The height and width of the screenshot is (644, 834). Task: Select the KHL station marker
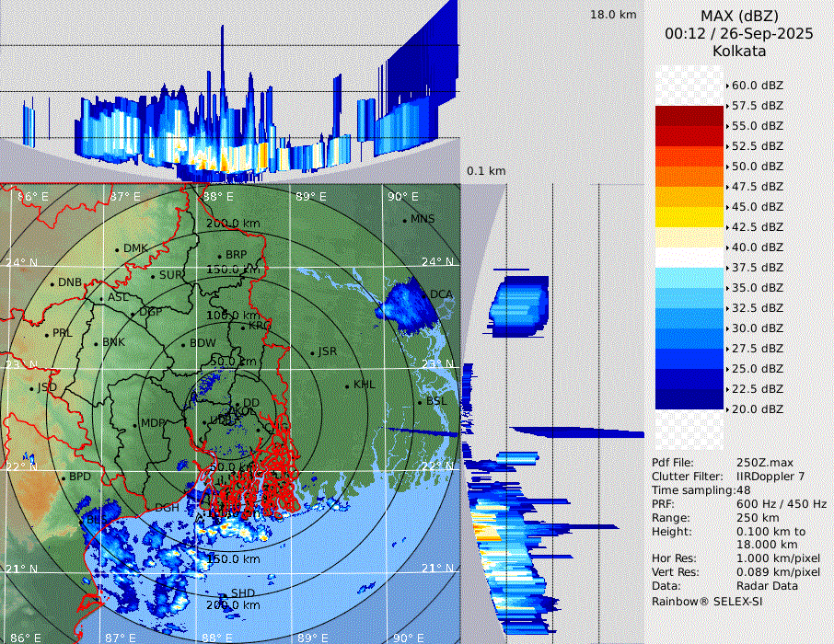pyautogui.click(x=348, y=385)
